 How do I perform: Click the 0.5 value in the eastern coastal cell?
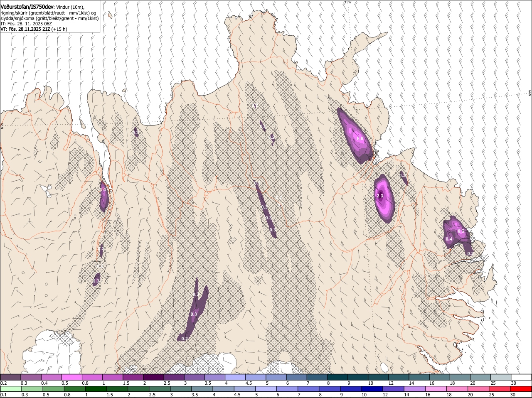point(461,231)
